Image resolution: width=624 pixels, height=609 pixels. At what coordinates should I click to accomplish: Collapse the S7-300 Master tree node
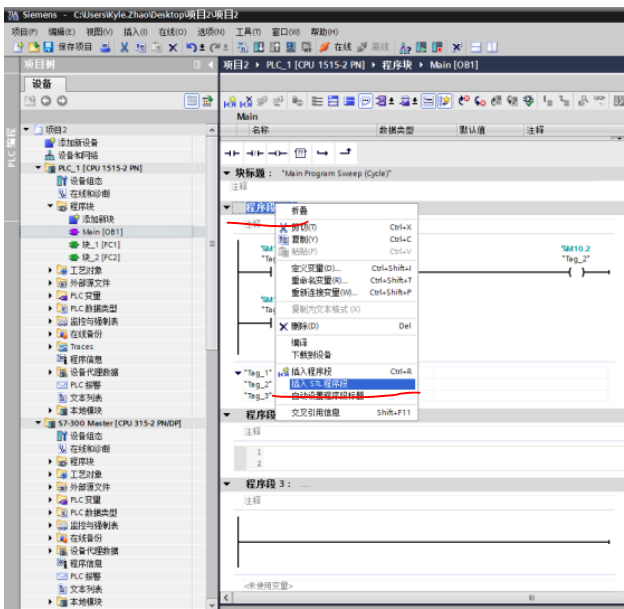pos(38,423)
